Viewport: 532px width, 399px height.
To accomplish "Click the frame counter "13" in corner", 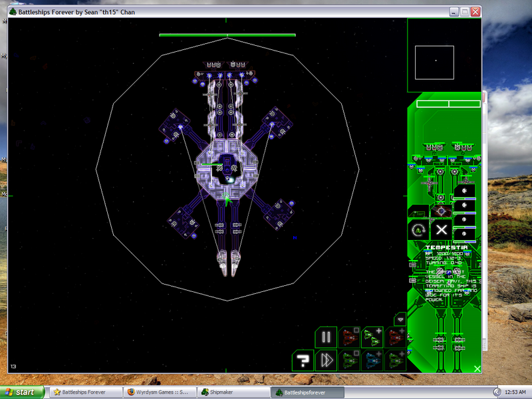I will tap(13, 366).
